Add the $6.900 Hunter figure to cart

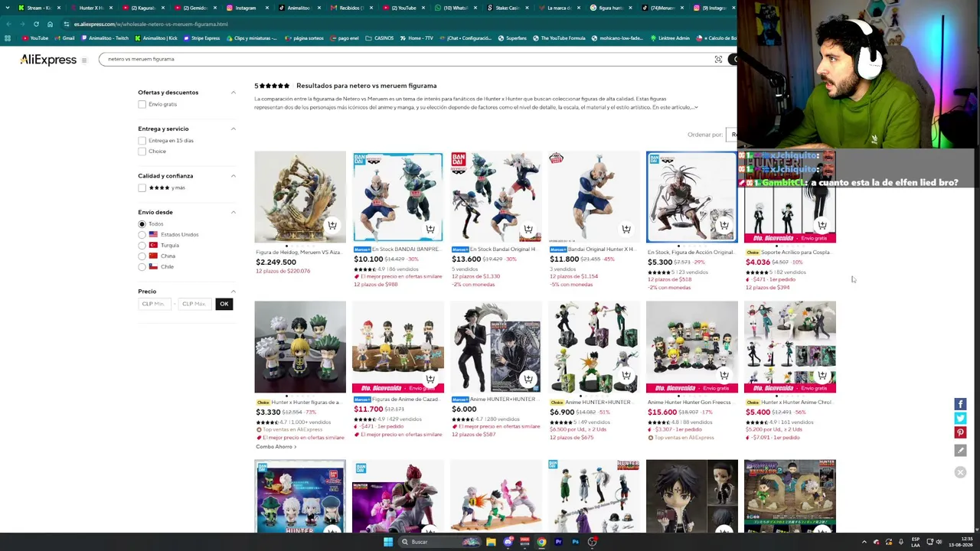(626, 376)
